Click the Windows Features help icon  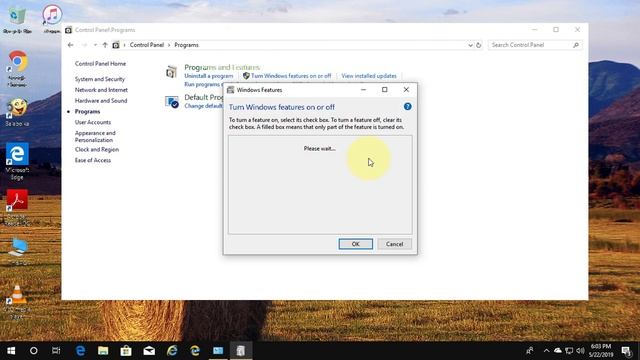407,107
